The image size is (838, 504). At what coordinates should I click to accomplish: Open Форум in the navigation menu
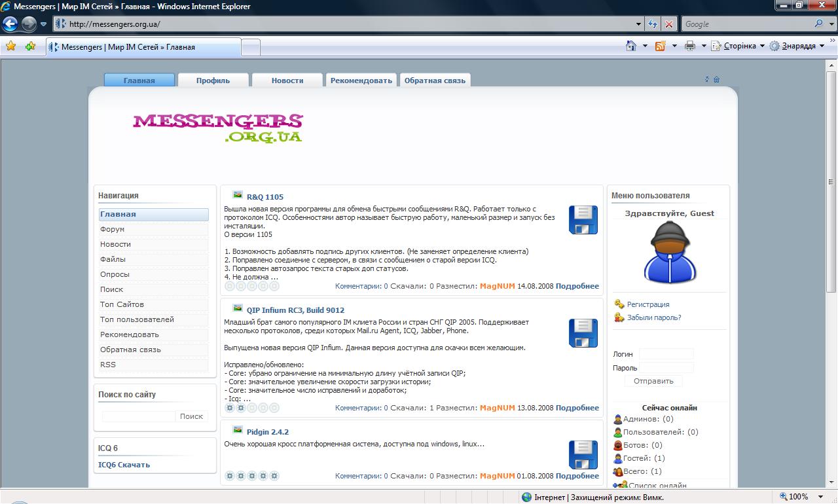(154, 229)
